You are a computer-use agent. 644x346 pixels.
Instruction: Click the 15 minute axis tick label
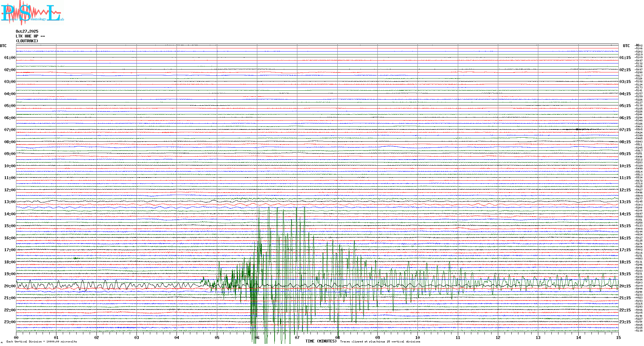tap(618, 337)
